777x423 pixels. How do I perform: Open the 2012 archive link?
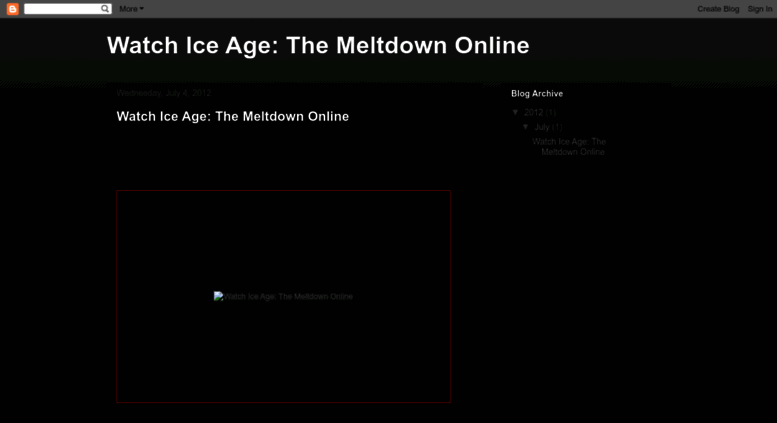533,112
